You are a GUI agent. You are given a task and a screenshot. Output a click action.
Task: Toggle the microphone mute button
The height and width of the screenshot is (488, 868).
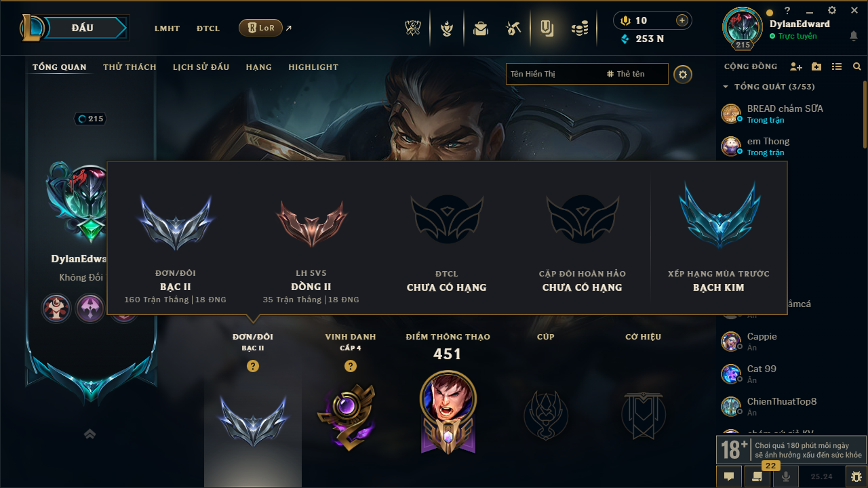[787, 476]
